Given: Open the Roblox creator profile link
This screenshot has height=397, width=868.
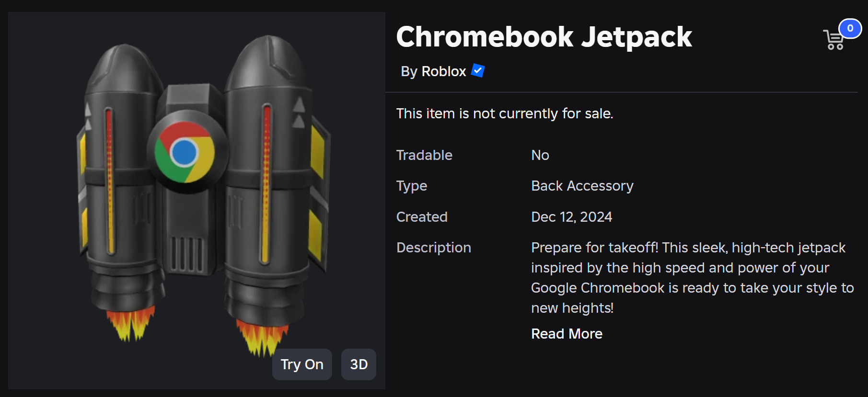Looking at the screenshot, I should 443,71.
